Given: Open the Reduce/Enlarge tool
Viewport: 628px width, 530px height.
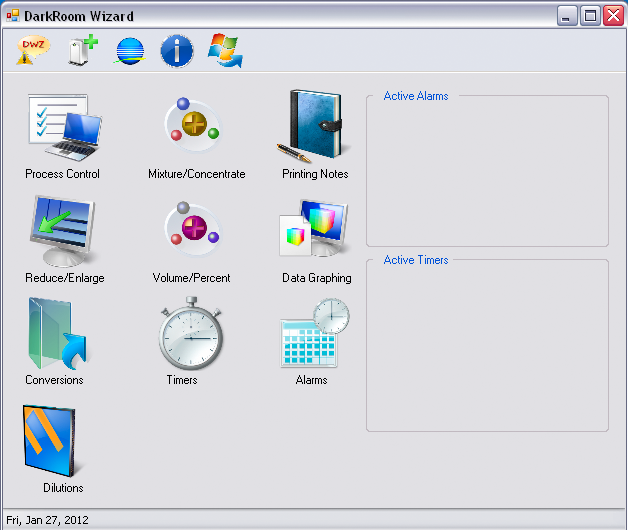Looking at the screenshot, I should 62,232.
